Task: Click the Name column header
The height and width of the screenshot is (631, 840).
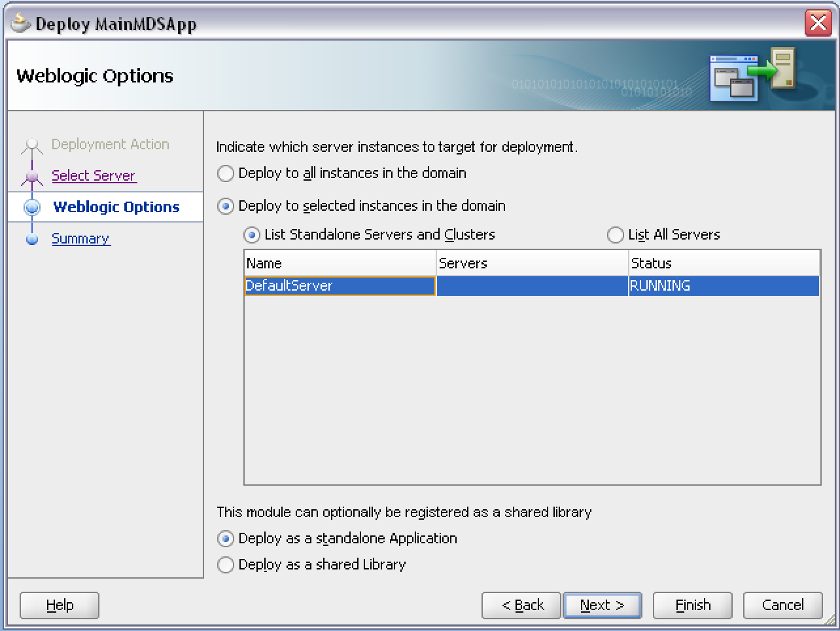Action: (x=340, y=263)
